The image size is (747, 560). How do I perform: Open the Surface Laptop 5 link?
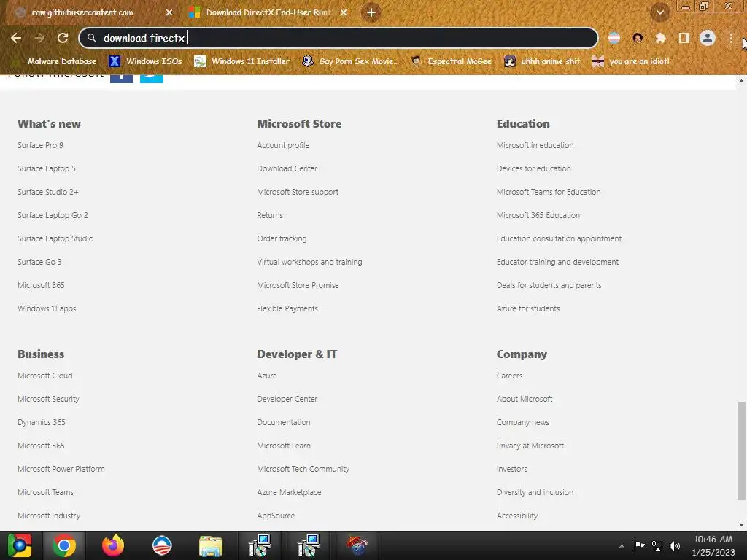[x=47, y=168]
